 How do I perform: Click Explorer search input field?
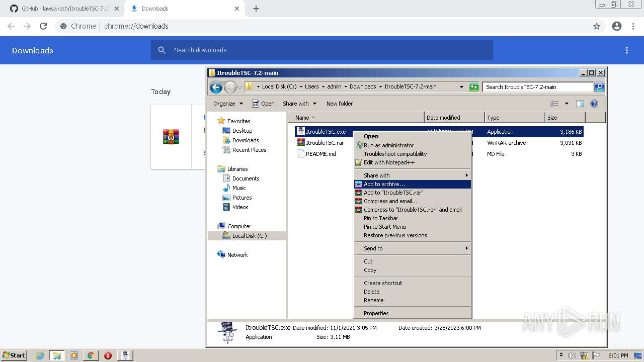pyautogui.click(x=538, y=87)
